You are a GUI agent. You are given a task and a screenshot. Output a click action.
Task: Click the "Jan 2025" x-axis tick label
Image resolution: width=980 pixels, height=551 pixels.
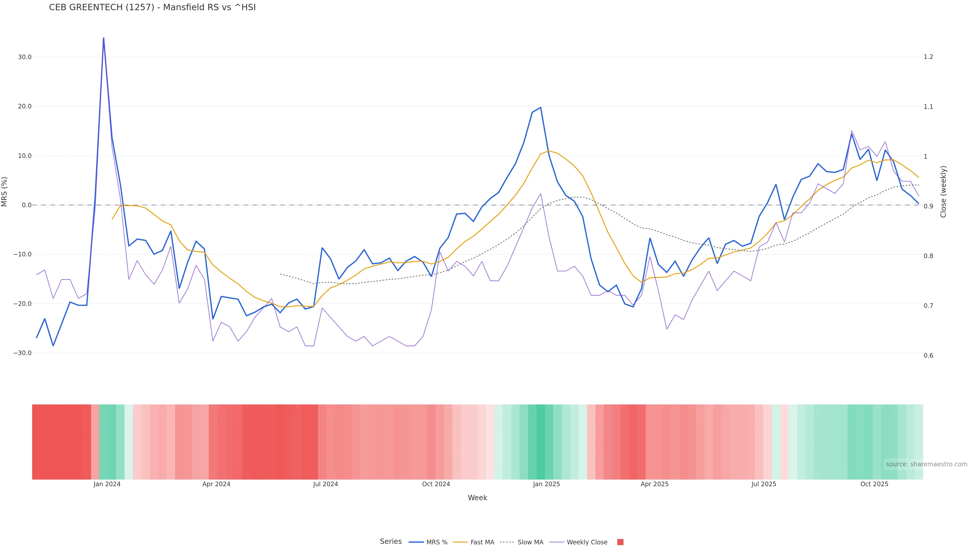tap(546, 484)
